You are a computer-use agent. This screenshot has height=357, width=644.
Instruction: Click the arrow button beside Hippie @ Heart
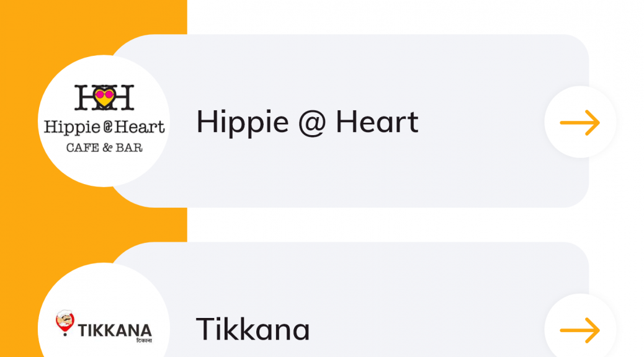[580, 122]
